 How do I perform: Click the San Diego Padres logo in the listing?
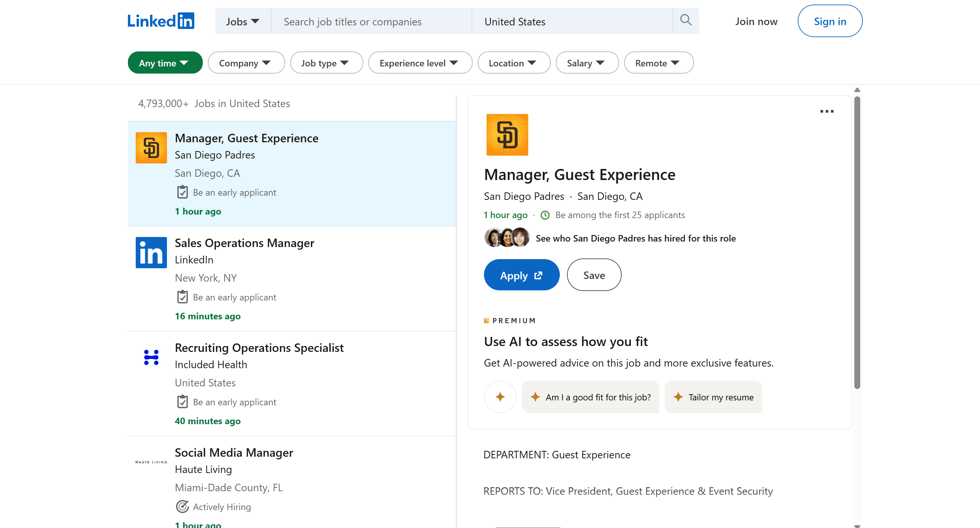151,147
